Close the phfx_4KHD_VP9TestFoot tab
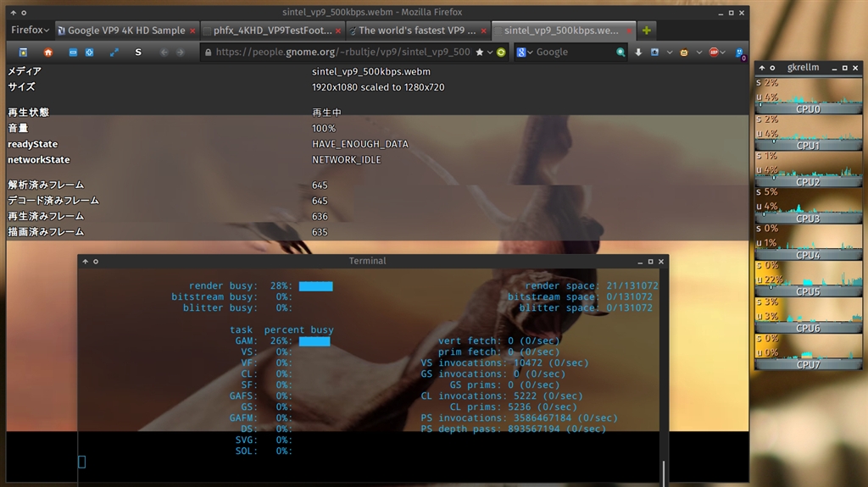 click(x=339, y=30)
